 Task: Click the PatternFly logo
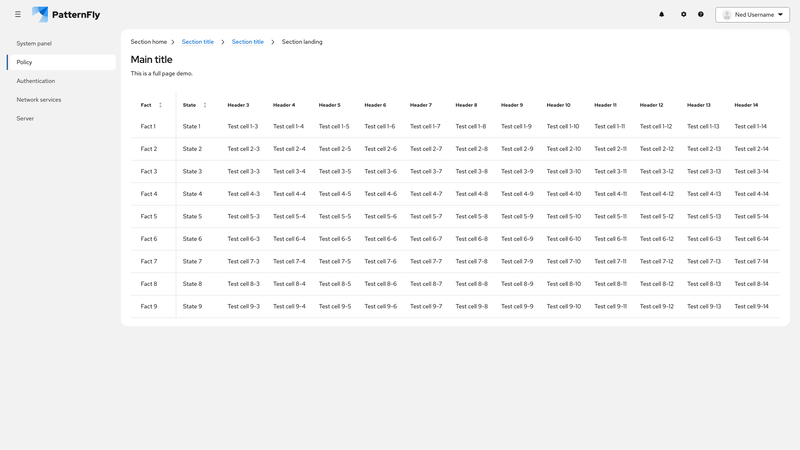click(x=66, y=14)
